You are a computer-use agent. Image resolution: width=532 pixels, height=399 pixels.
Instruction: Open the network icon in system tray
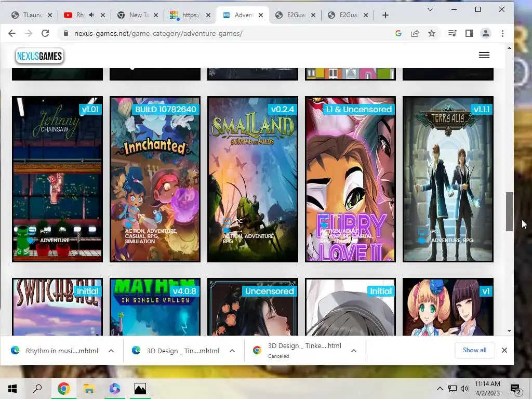click(453, 389)
